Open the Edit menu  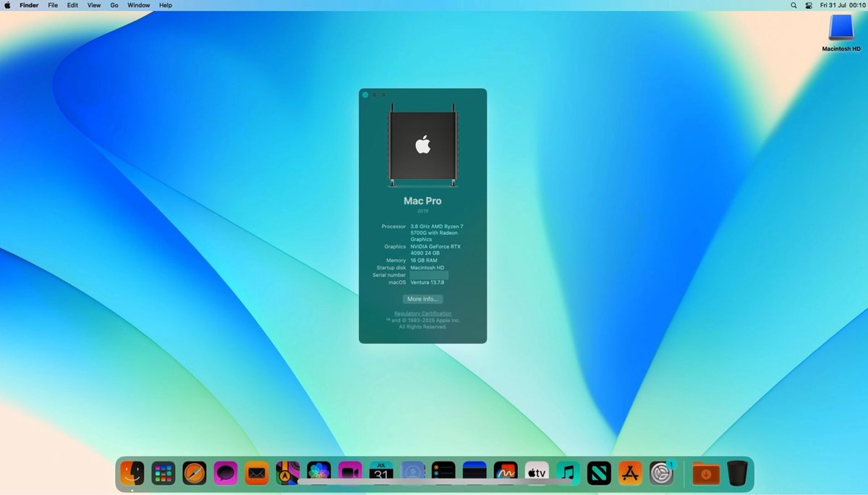73,5
